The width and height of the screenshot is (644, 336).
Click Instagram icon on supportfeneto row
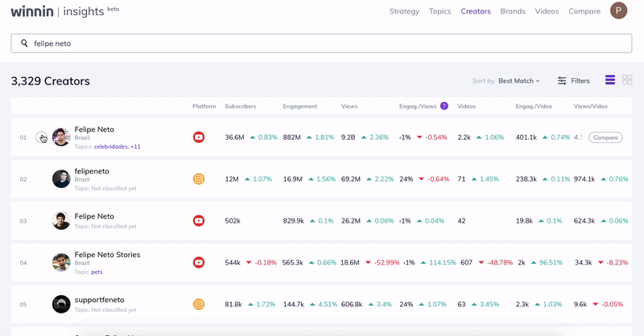coord(199,304)
